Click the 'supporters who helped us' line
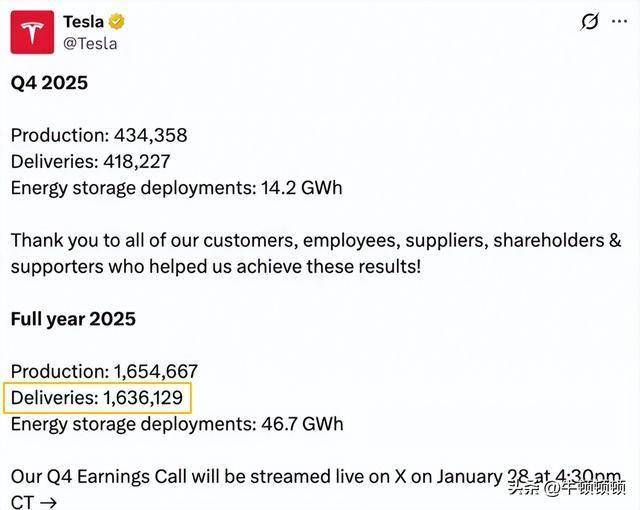640x510 pixels. [217, 267]
